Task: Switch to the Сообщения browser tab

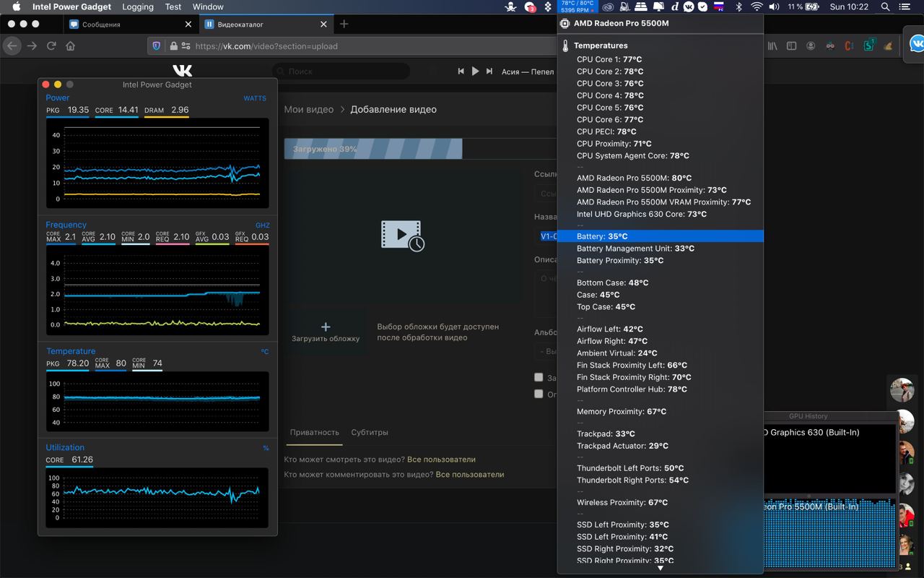Action: click(x=131, y=24)
